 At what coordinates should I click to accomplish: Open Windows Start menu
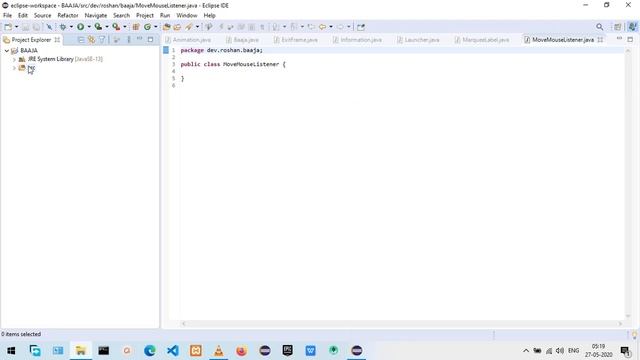11,351
